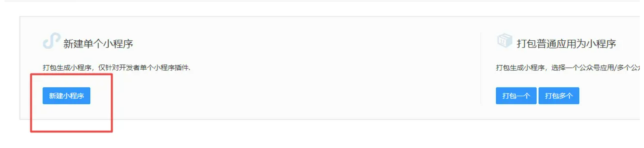Create a new mini program
Viewport: 644px width, 148px height.
[x=66, y=96]
